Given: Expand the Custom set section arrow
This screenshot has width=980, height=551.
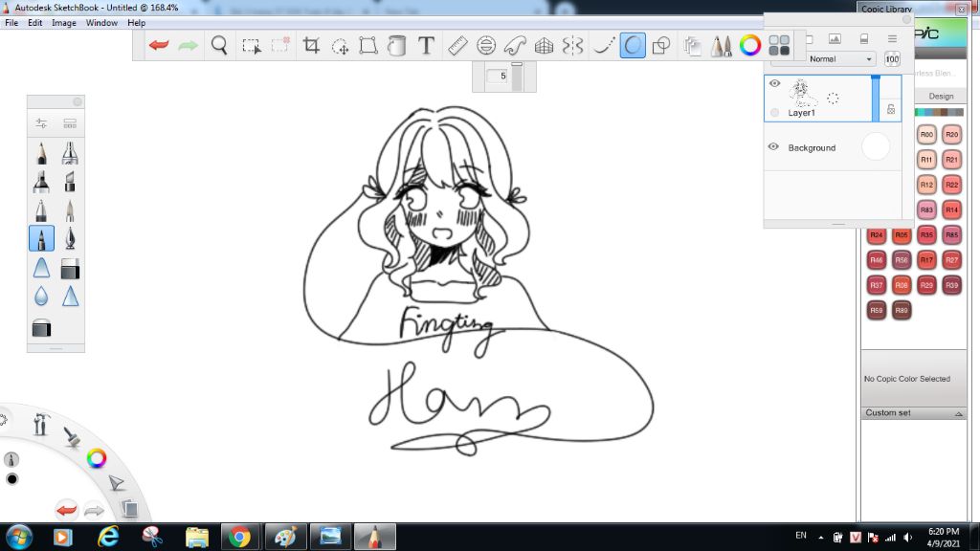Looking at the screenshot, I should click(958, 413).
